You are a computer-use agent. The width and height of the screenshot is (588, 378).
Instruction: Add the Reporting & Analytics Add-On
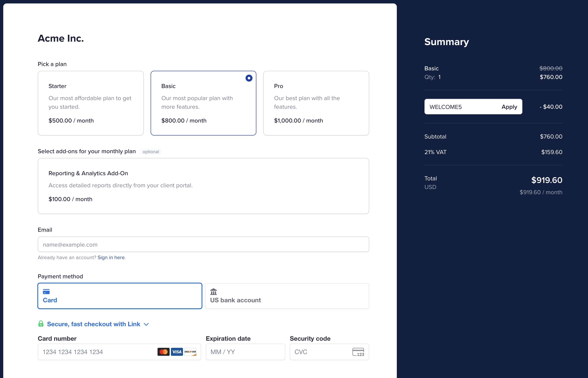203,186
